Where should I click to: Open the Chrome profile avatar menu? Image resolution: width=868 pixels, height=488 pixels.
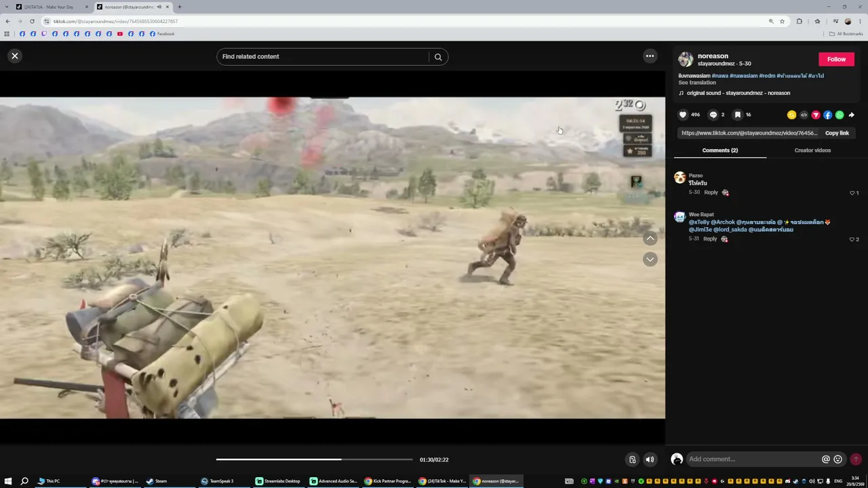(x=848, y=22)
